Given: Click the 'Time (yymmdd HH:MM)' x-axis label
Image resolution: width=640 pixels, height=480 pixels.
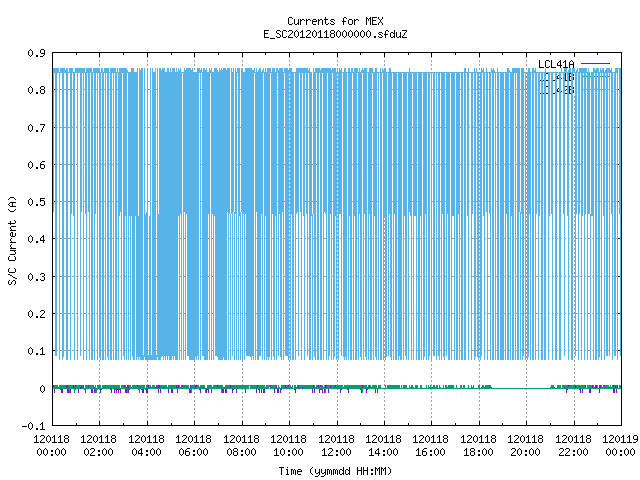Looking at the screenshot, I should pyautogui.click(x=335, y=471).
